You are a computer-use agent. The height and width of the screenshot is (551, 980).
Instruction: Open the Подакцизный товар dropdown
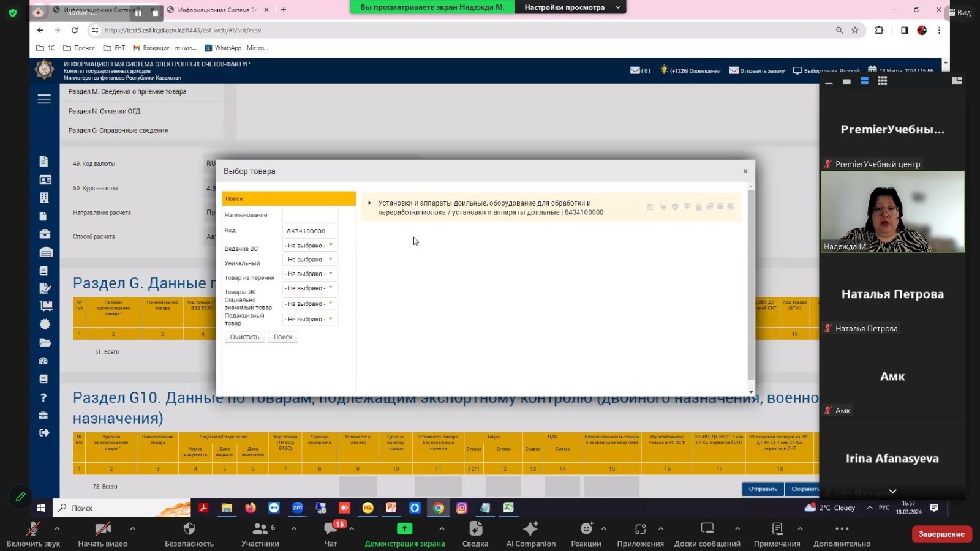pos(309,319)
